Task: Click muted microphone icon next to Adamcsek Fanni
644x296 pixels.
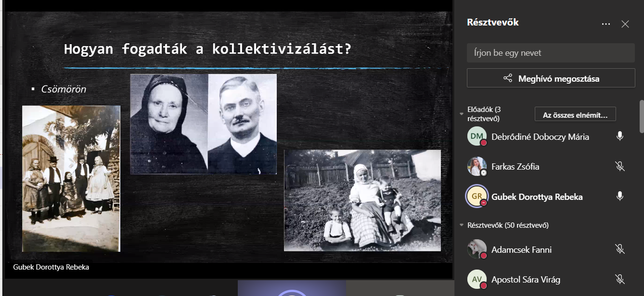Action: pyautogui.click(x=620, y=249)
